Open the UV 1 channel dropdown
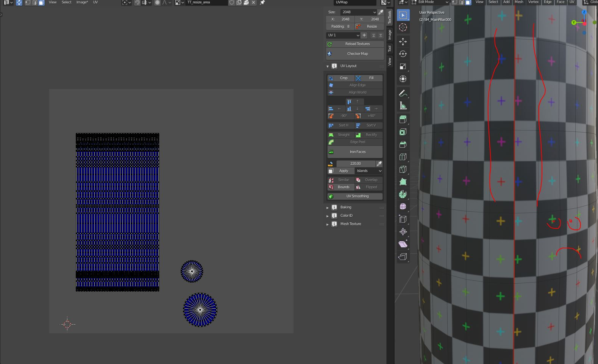The width and height of the screenshot is (598, 364). tap(343, 35)
